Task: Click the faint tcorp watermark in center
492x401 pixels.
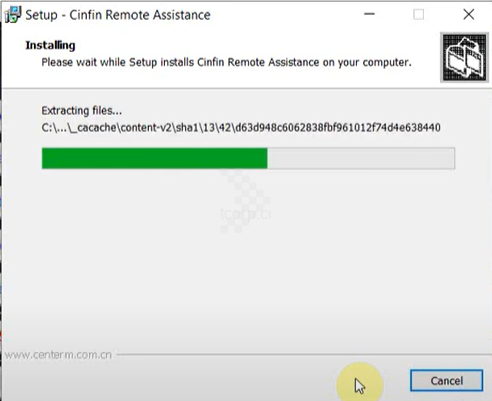Action: pyautogui.click(x=246, y=213)
